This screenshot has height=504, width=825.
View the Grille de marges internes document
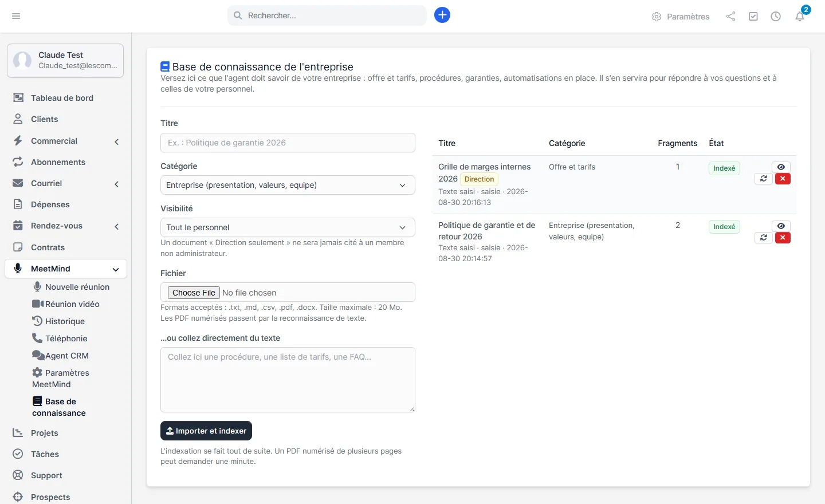tap(781, 167)
